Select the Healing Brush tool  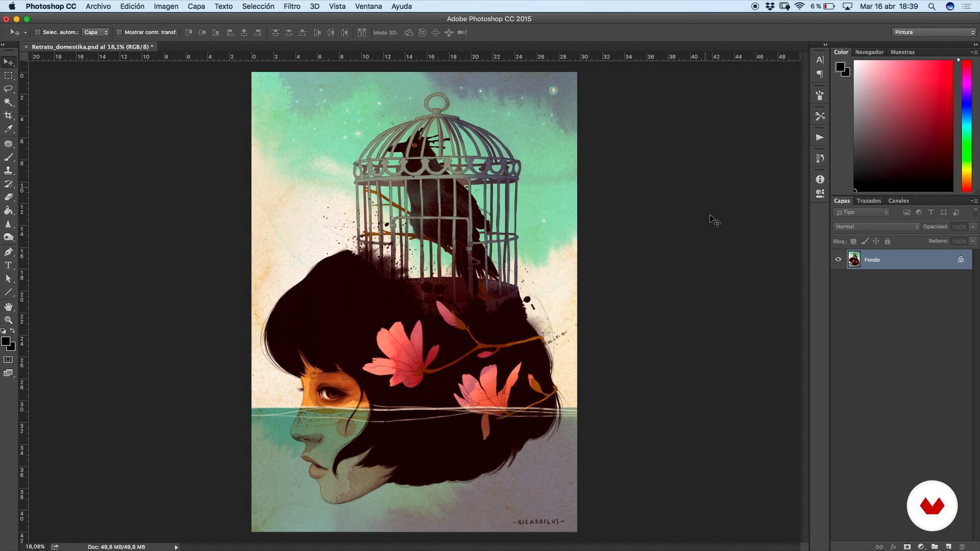8,144
